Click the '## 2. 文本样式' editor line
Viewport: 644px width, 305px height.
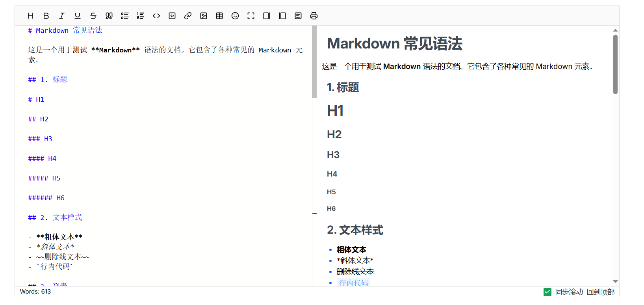55,218
